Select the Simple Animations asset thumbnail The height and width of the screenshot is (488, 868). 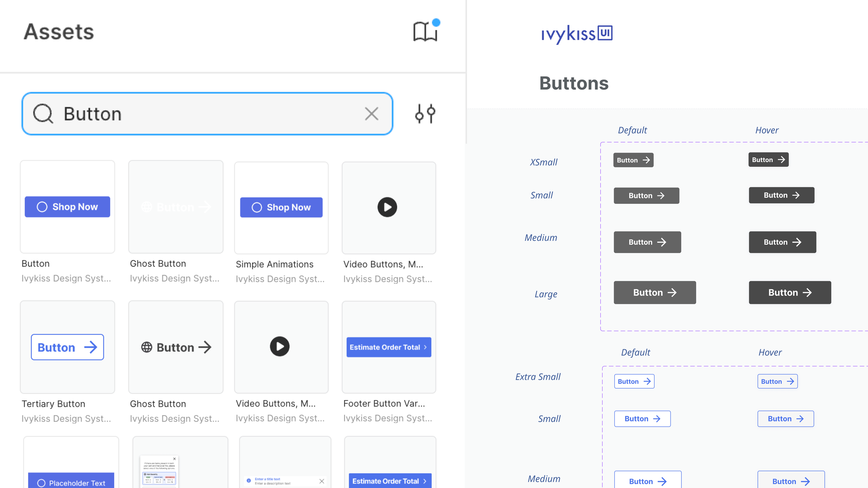coord(281,207)
